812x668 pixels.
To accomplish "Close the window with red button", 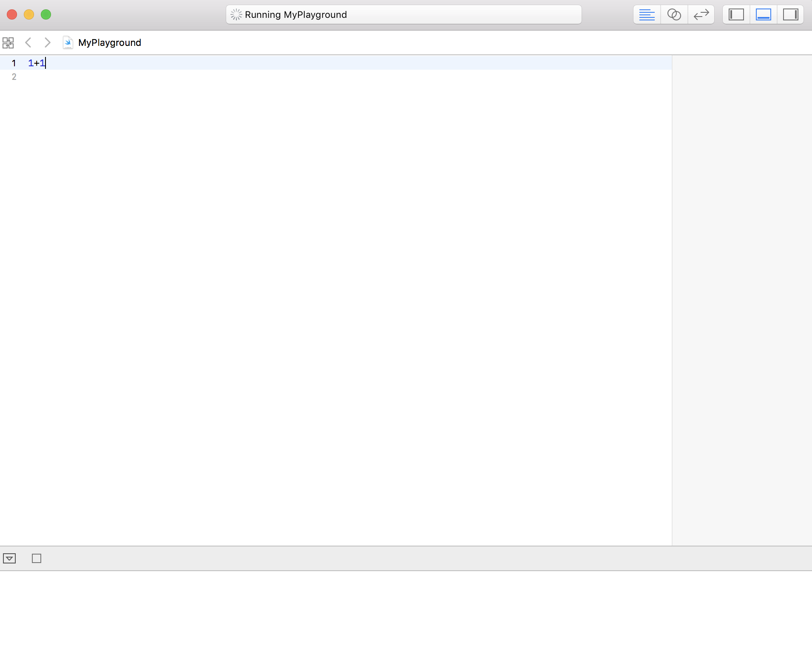I will 12,15.
